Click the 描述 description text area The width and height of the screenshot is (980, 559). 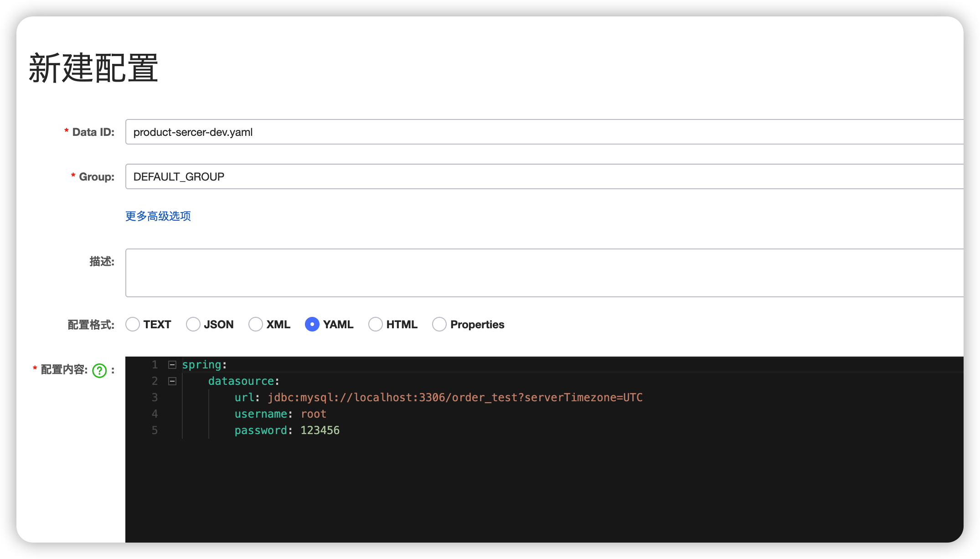click(542, 273)
